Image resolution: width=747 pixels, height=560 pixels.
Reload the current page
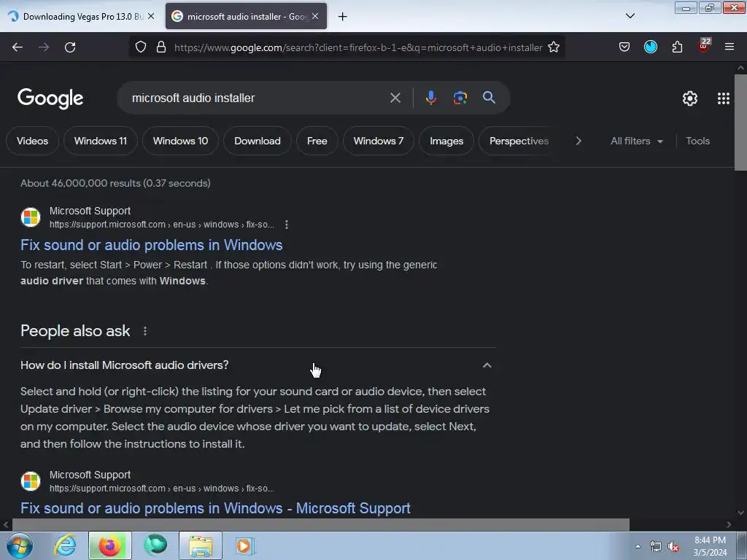pos(70,47)
